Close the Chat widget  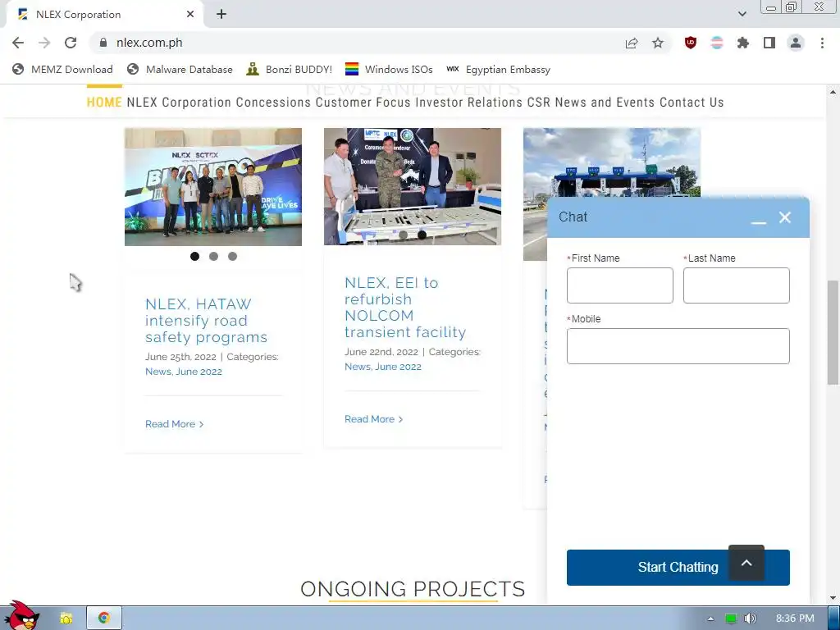[x=785, y=217]
